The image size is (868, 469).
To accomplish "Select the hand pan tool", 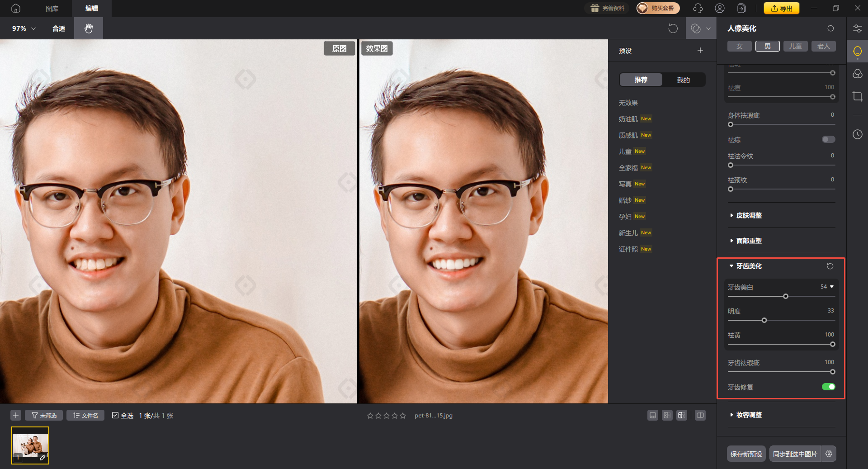I will 89,28.
